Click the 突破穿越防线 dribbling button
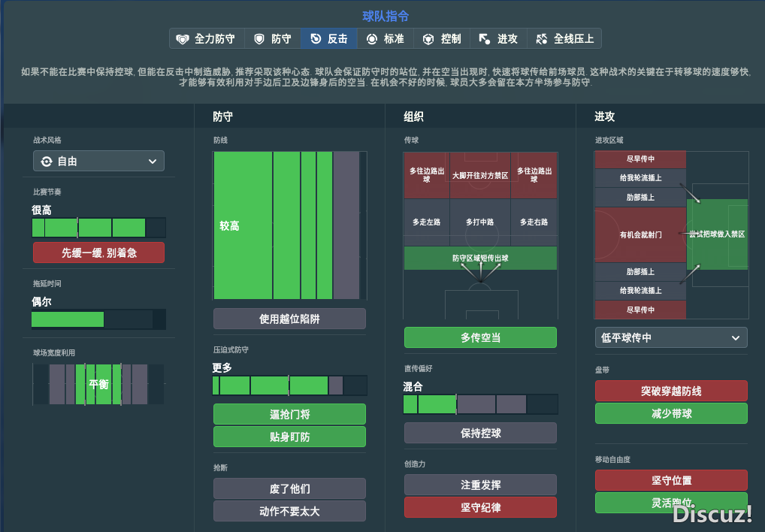The height and width of the screenshot is (532, 765). click(670, 391)
